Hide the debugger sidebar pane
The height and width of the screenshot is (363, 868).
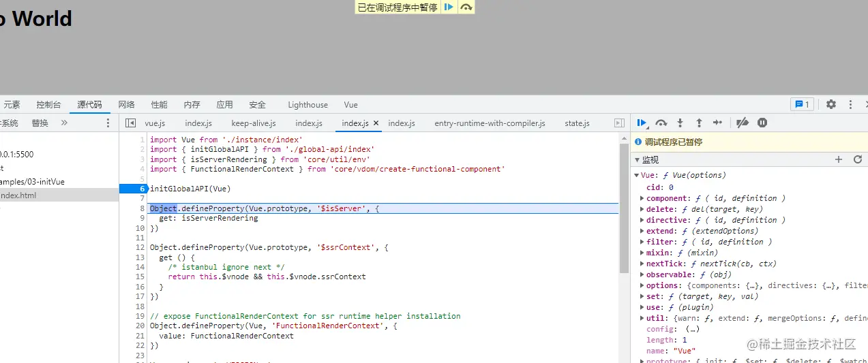coord(619,123)
